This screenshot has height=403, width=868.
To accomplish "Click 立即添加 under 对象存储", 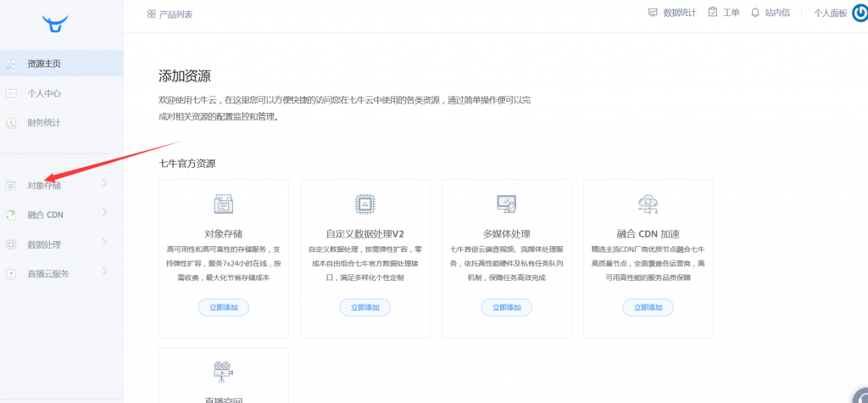I will click(x=224, y=307).
